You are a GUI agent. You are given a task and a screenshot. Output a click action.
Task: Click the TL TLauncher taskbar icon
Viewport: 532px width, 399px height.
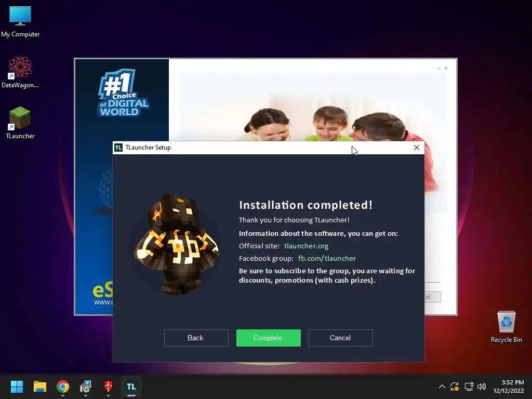pos(131,387)
